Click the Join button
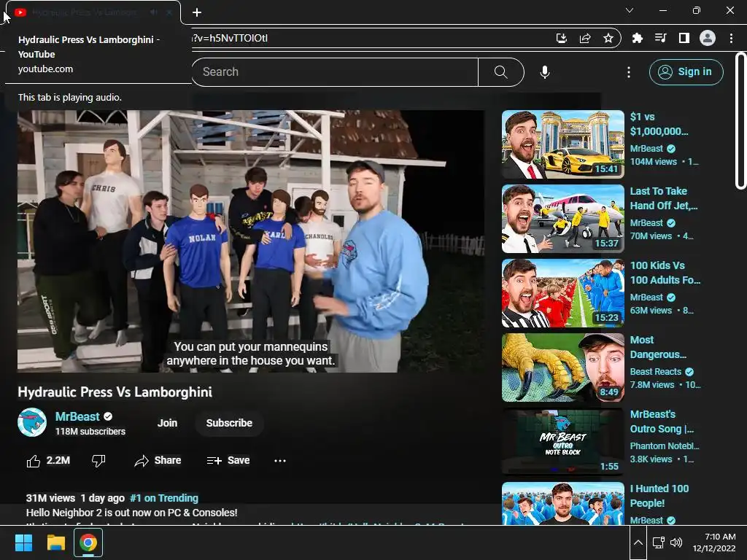Image resolution: width=747 pixels, height=560 pixels. (x=167, y=423)
